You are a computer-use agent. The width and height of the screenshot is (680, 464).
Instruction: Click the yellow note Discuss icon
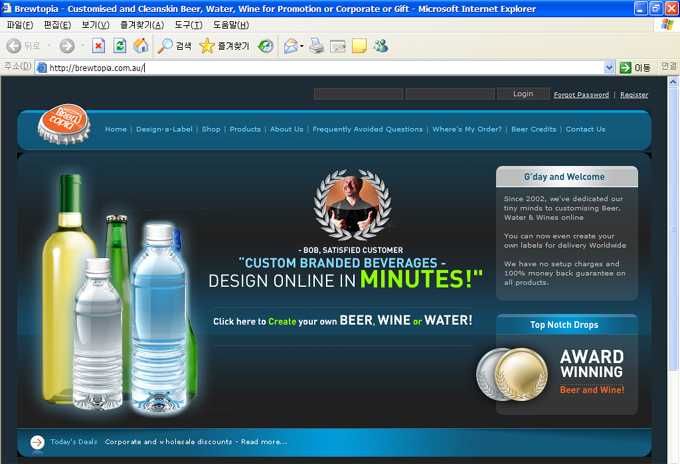point(359,46)
